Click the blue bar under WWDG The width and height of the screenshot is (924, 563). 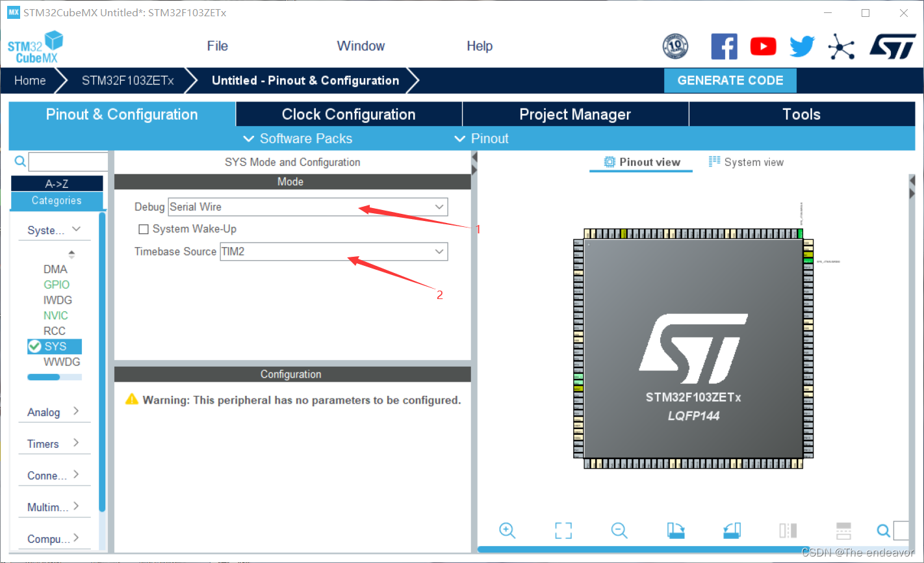click(44, 377)
